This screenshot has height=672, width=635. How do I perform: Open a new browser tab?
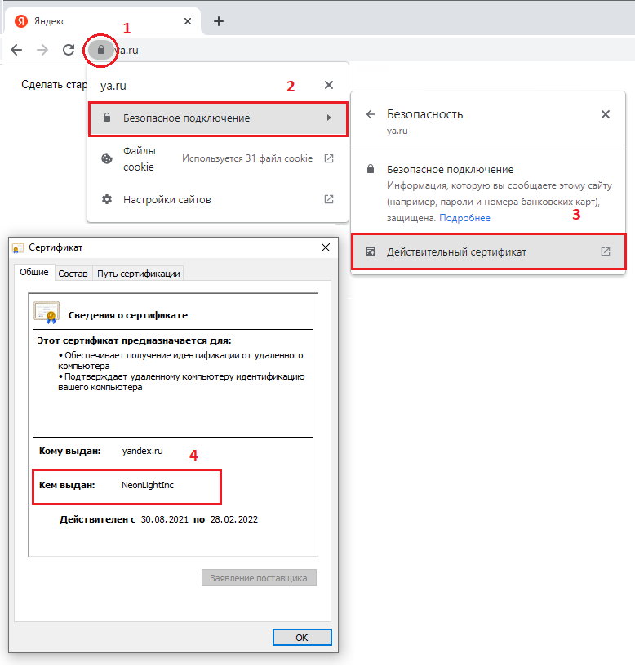point(218,21)
